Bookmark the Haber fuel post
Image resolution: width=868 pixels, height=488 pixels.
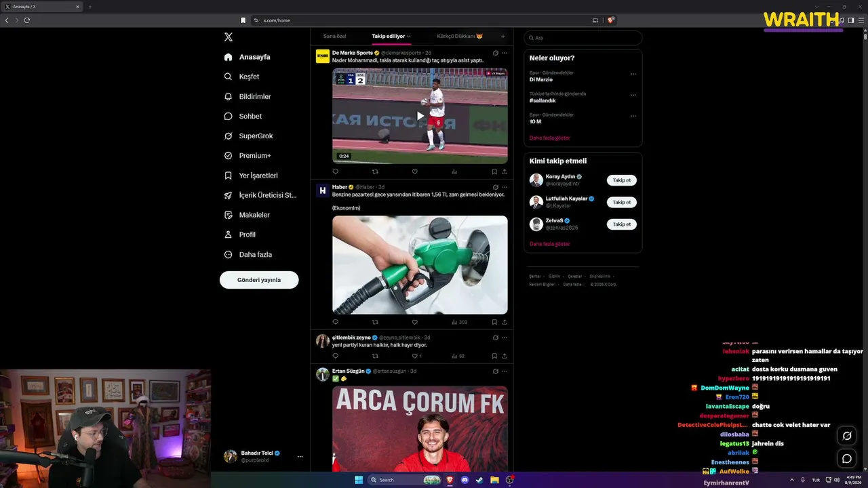pyautogui.click(x=494, y=322)
